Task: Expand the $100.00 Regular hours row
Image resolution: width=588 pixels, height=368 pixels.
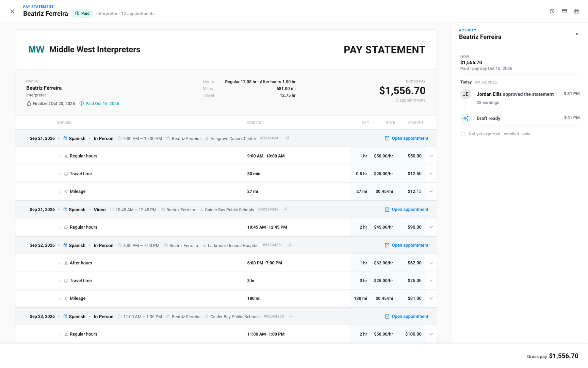Action: 431,334
